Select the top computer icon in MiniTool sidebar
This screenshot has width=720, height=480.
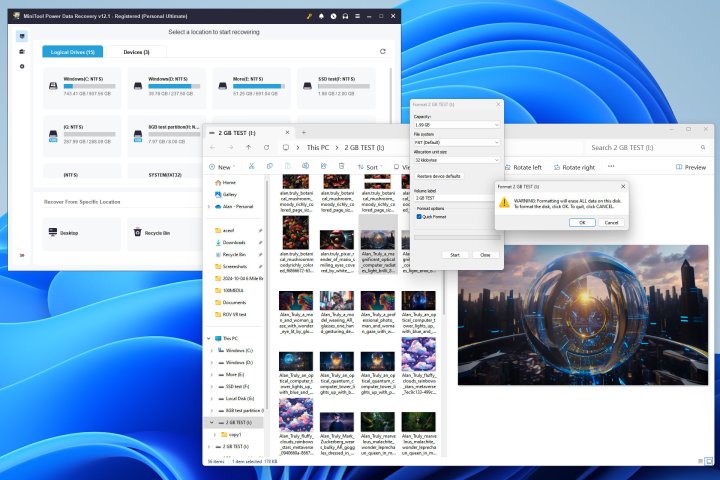coord(22,36)
